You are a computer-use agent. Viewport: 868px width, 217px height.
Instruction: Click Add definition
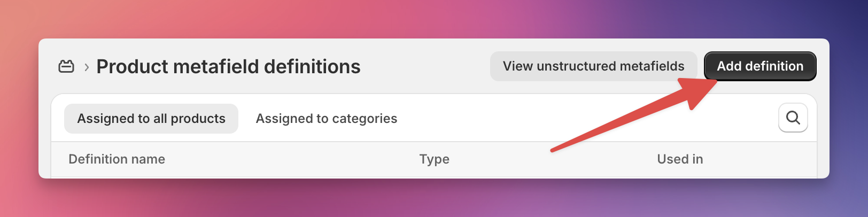[x=760, y=66]
